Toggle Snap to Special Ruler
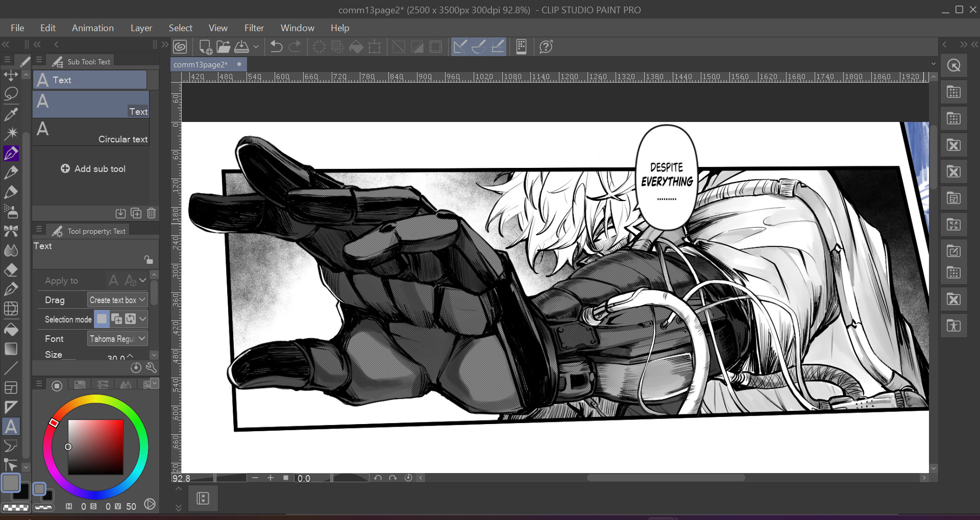Viewport: 980px width, 520px height. click(x=479, y=47)
